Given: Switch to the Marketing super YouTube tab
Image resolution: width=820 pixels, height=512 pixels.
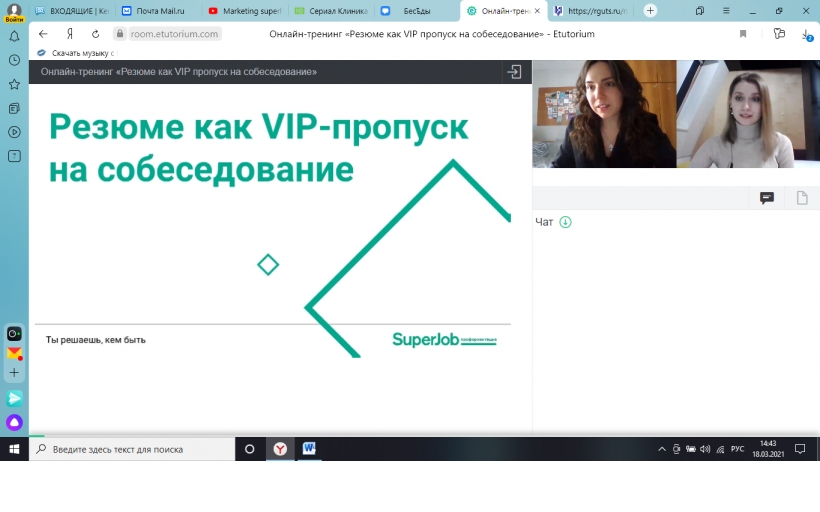Looking at the screenshot, I should click(x=245, y=10).
